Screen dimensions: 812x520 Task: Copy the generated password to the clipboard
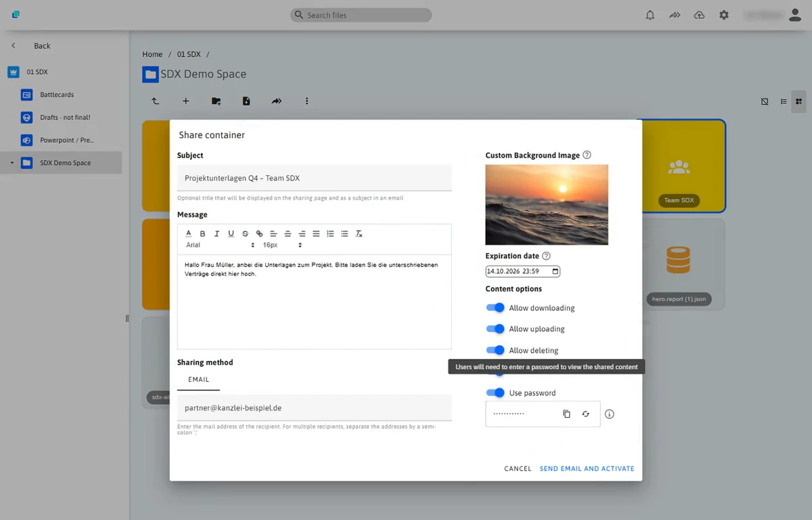tap(567, 414)
